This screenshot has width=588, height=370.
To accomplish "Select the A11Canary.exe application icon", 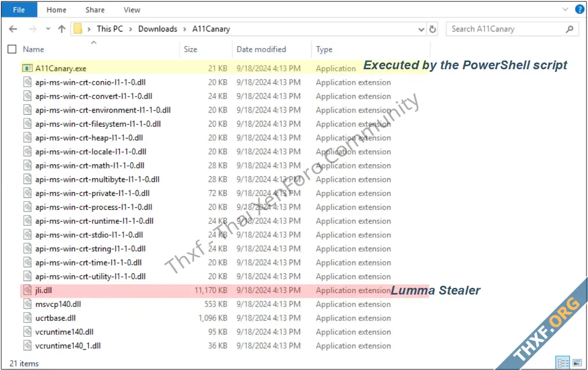I will tap(27, 68).
